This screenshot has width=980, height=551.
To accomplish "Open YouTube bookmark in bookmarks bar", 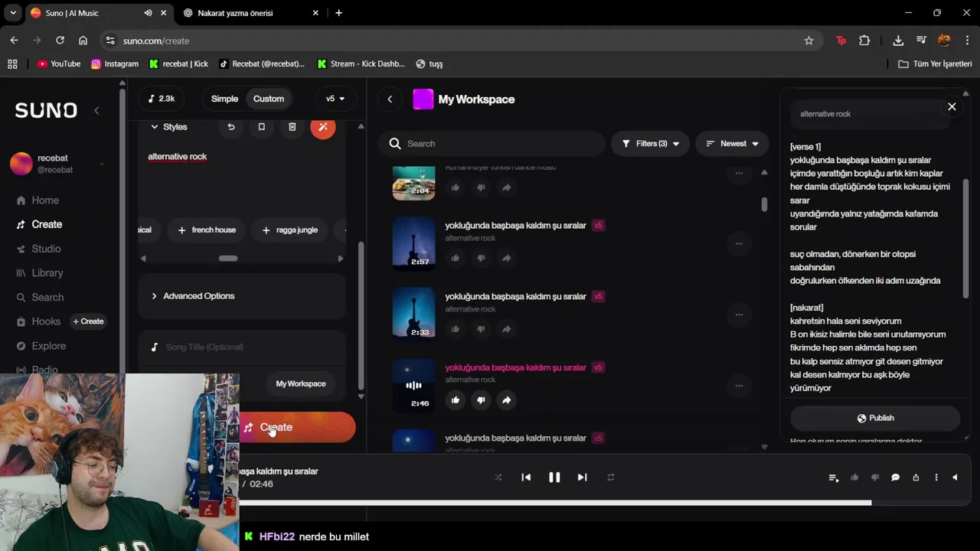I will tap(59, 64).
